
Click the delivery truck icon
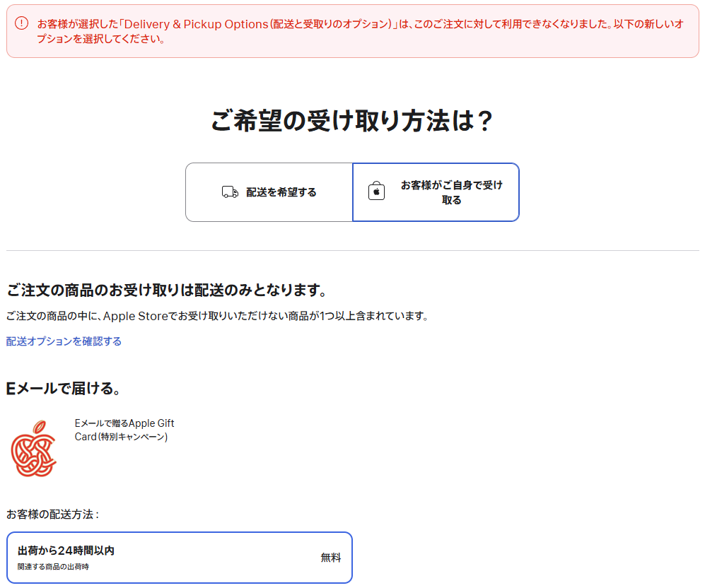(230, 192)
